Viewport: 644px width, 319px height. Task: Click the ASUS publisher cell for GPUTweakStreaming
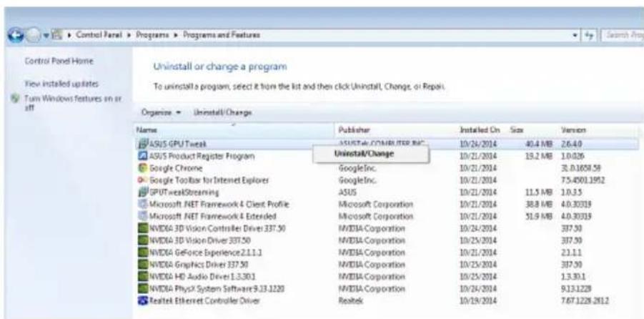[x=348, y=192]
